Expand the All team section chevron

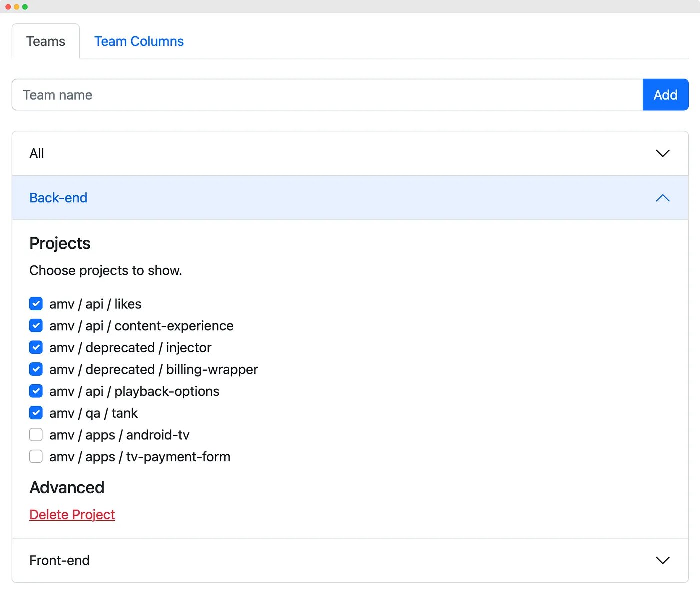(x=662, y=153)
